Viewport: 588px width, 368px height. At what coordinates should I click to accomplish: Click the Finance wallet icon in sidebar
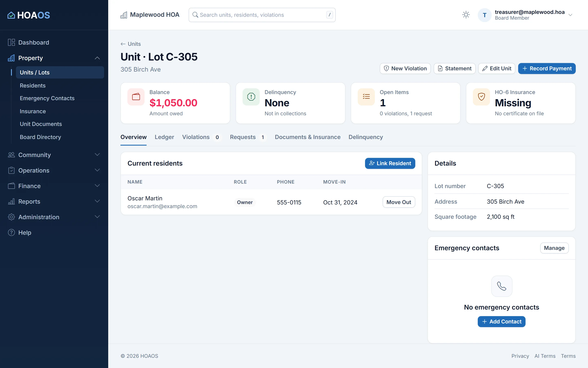[11, 186]
